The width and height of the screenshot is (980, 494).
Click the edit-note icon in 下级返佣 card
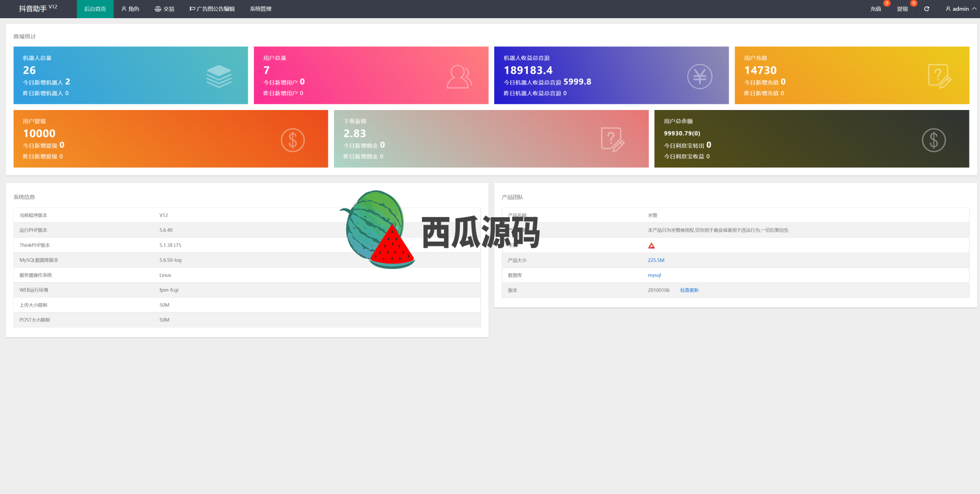click(x=613, y=140)
